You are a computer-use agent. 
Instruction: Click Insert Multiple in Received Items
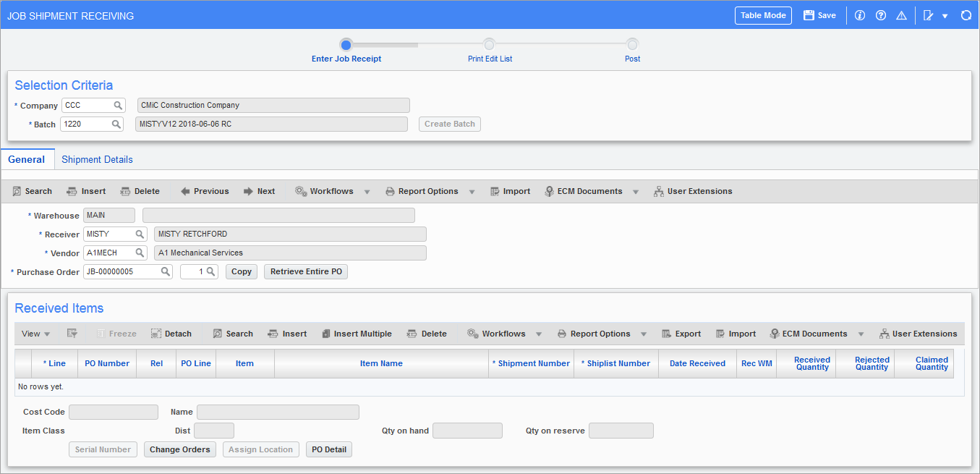pos(357,334)
